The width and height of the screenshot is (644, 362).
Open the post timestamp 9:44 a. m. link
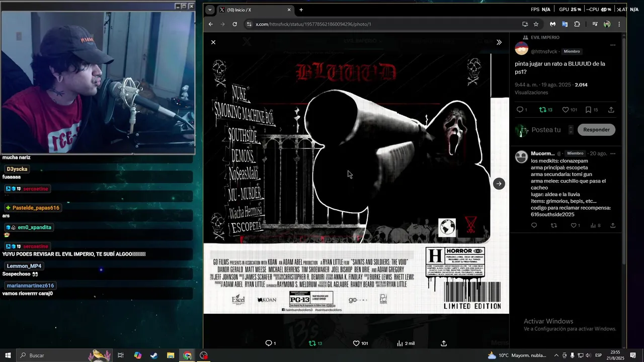click(543, 85)
